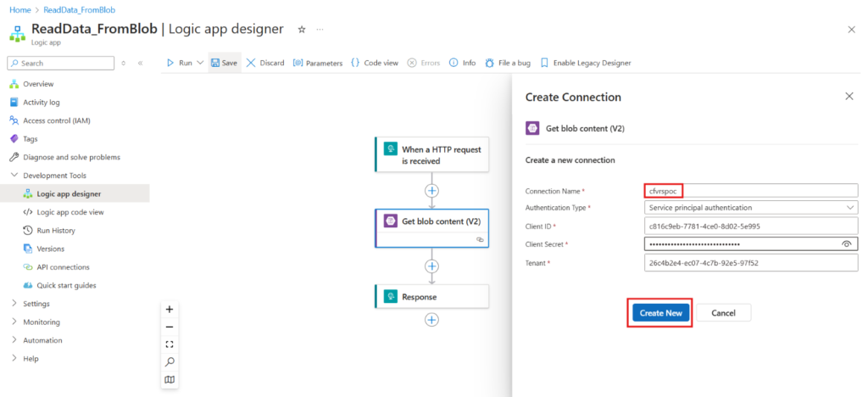Add step after the Response node
This screenshot has height=397, width=868.
point(431,320)
